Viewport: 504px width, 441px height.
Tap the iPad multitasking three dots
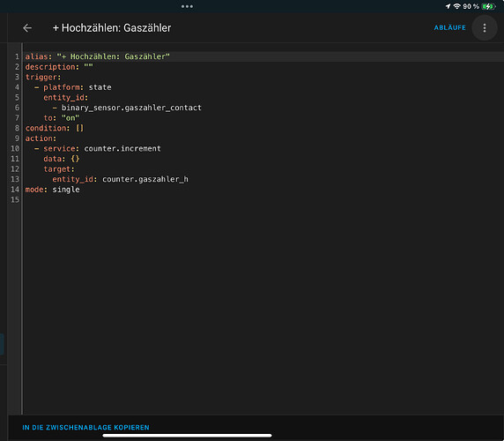pos(187,6)
